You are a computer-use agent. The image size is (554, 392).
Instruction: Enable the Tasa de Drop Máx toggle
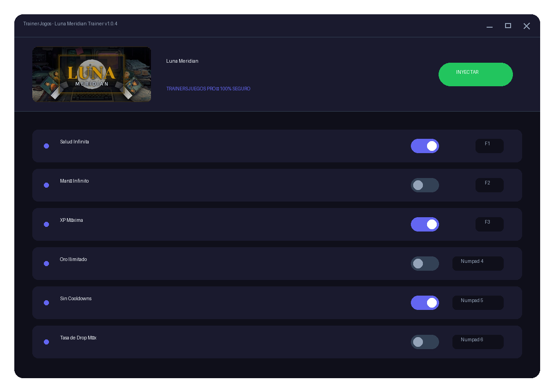(x=425, y=342)
